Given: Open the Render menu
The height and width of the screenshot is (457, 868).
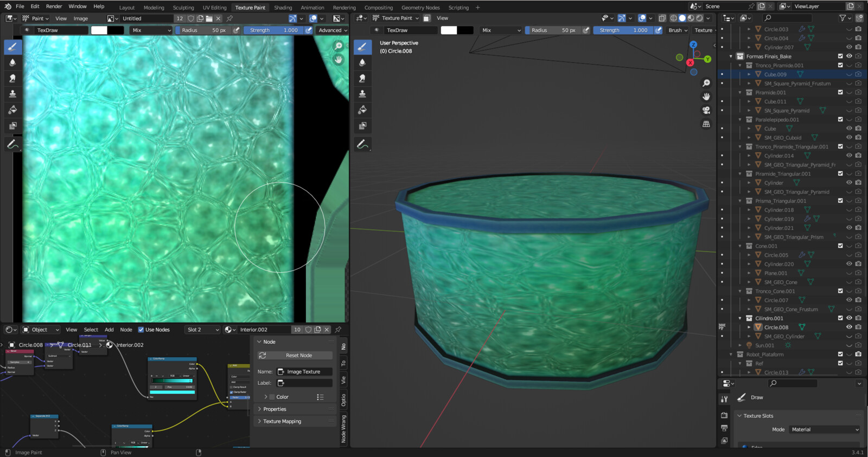Looking at the screenshot, I should [x=54, y=7].
